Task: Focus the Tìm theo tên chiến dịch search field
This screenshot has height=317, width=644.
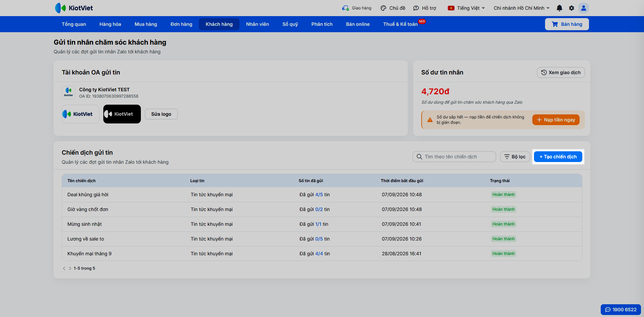Action: (454, 157)
